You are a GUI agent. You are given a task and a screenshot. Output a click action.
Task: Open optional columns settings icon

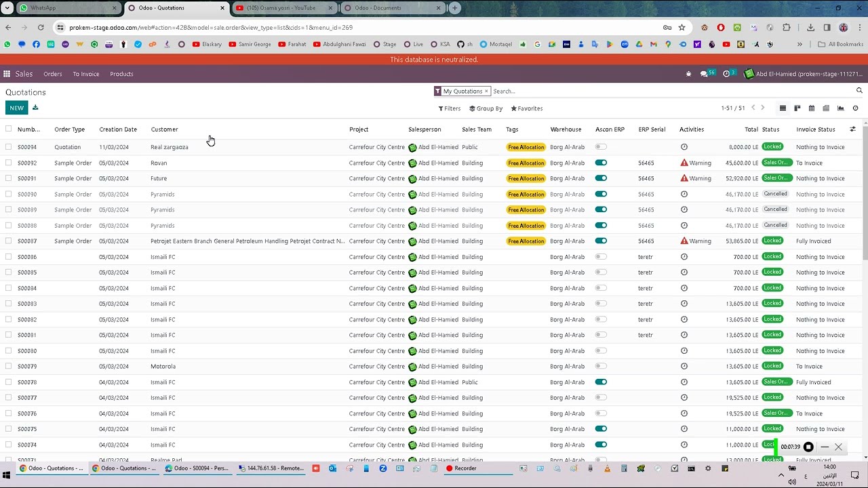[x=853, y=129]
